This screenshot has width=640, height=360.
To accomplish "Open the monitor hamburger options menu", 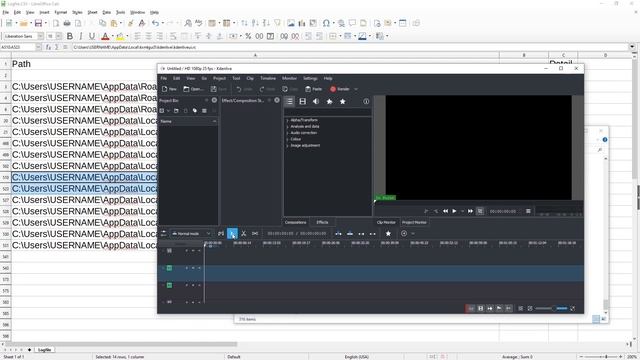I will pos(528,211).
